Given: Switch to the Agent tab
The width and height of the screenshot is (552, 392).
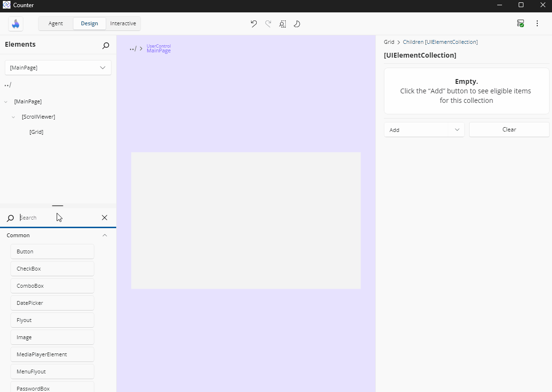Looking at the screenshot, I should 55,23.
